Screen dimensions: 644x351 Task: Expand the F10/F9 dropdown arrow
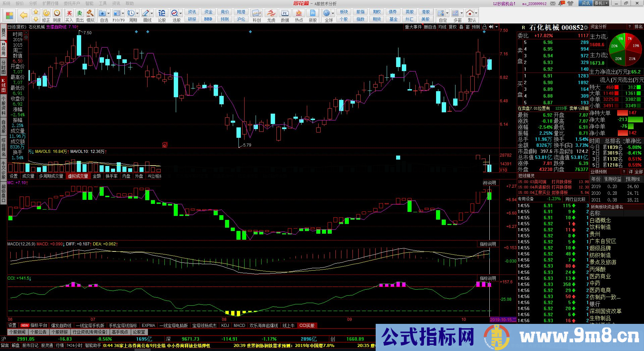123,13
